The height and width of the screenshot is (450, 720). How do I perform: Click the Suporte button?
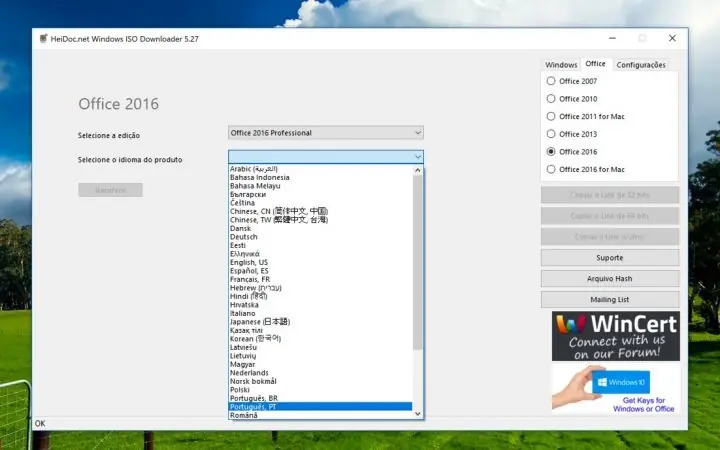coord(610,258)
